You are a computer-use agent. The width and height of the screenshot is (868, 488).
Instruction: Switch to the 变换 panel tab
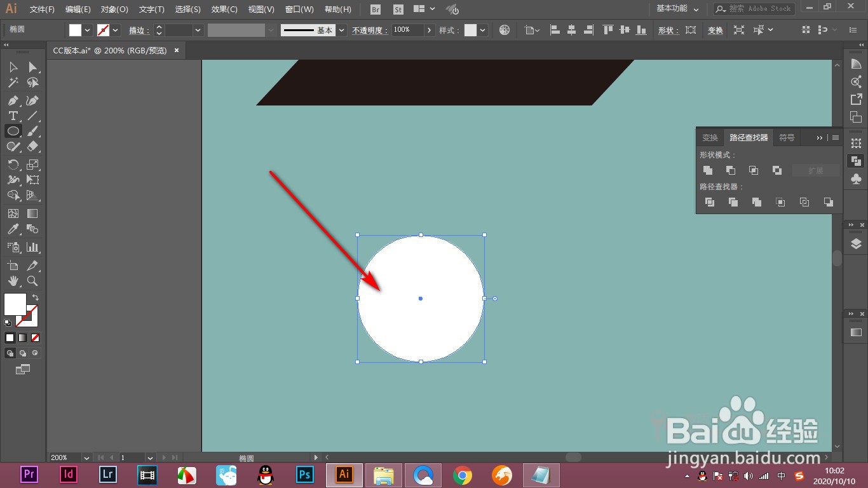[710, 137]
